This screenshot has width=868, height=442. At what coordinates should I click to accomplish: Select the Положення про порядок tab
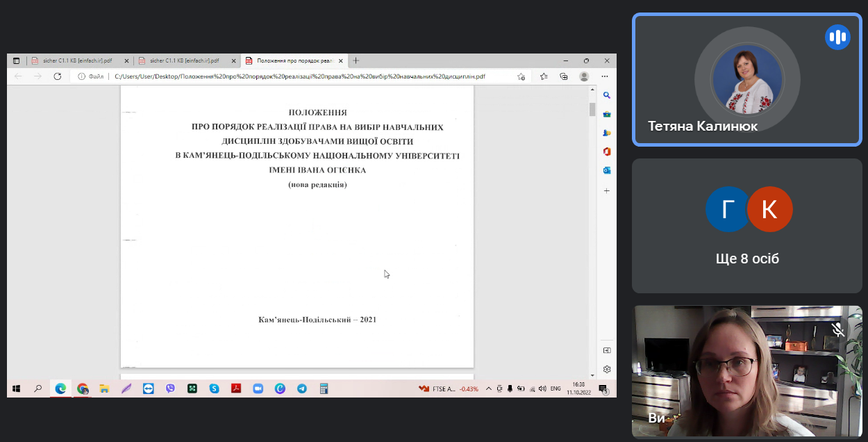tap(290, 61)
